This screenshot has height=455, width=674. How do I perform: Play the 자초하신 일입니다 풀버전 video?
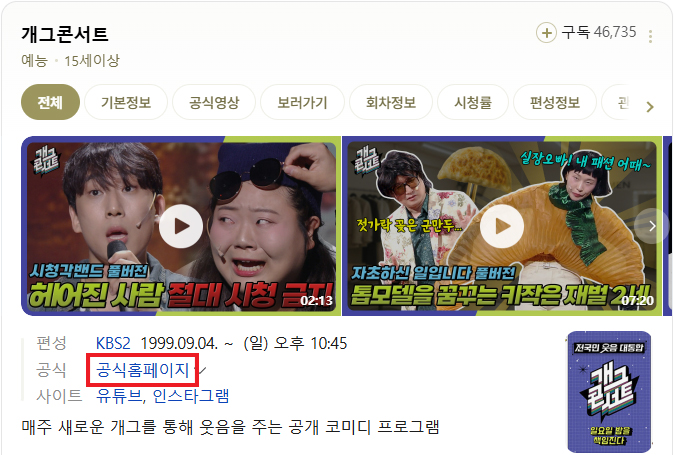502,226
